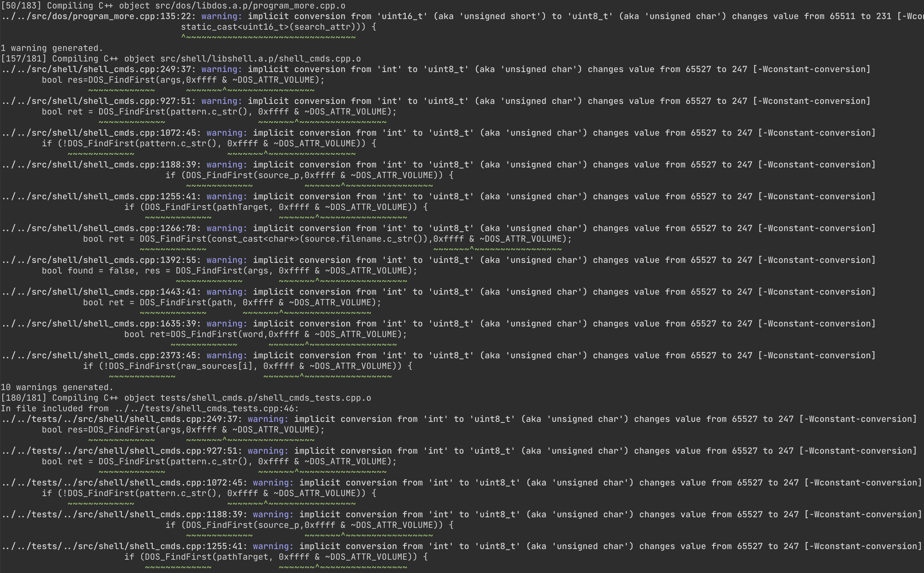The image size is (924, 573).
Task: Click warning line beginning ../../tests/../src/shell/shell_cmds.cpp:927:51
Action: pyautogui.click(x=459, y=451)
